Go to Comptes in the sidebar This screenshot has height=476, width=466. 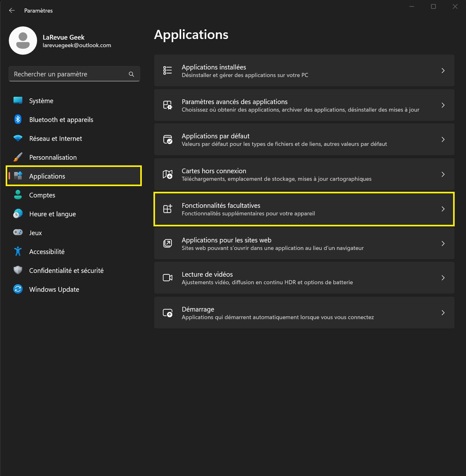[x=42, y=195]
